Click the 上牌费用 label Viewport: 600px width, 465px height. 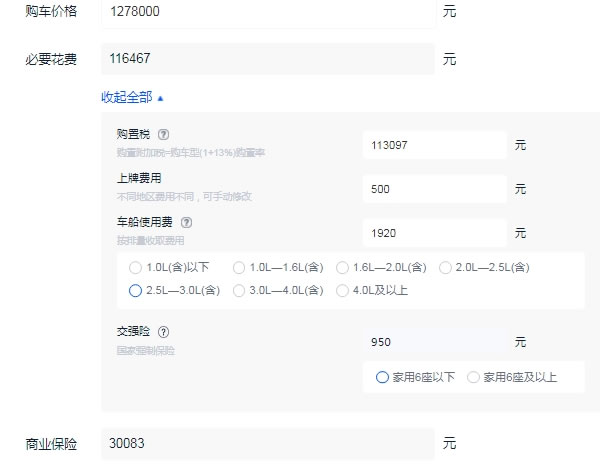click(139, 178)
